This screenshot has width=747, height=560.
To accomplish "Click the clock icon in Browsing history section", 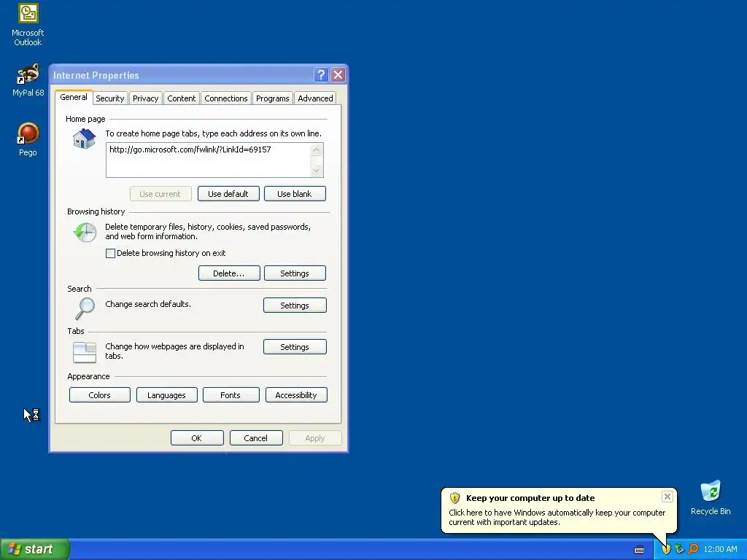I will 85,233.
